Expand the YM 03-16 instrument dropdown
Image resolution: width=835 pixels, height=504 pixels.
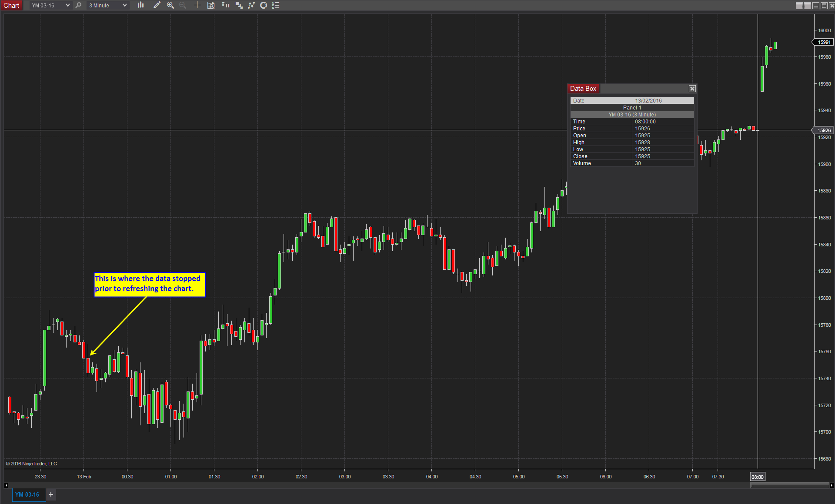(67, 5)
